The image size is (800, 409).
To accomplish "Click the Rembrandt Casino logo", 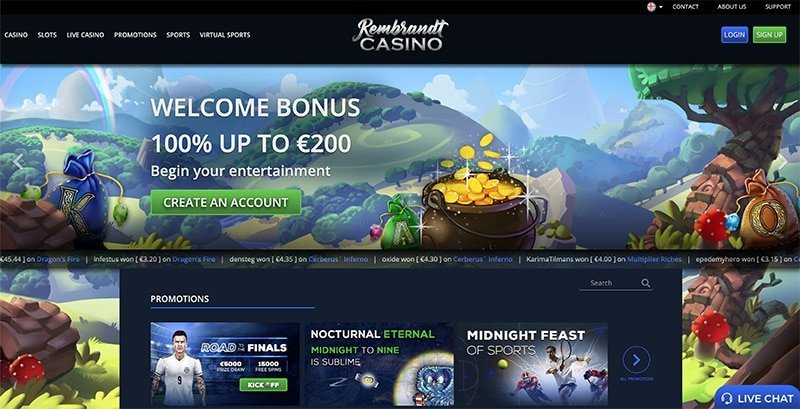I will pyautogui.click(x=399, y=35).
